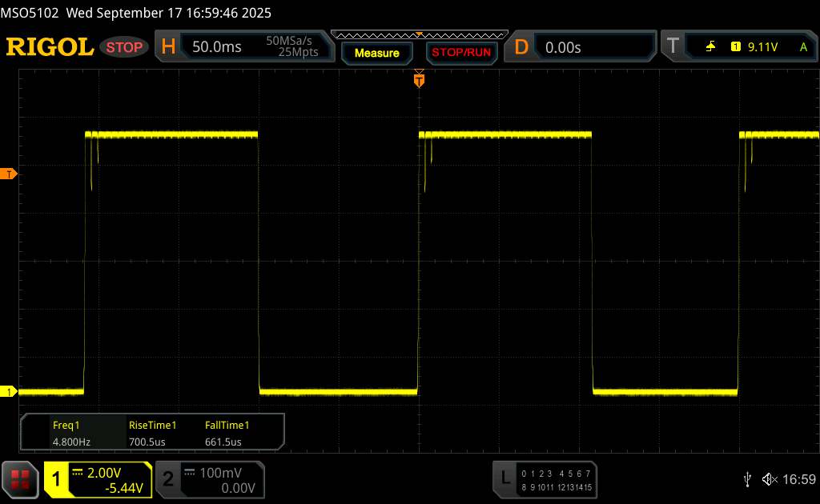This screenshot has width=820, height=504.
Task: Open the red grid function menu icon
Action: click(21, 479)
